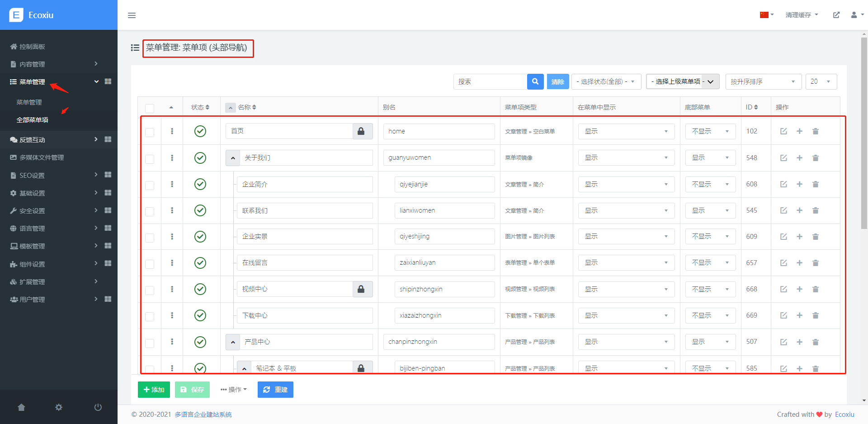Click the power icon at sidebar bottom
The height and width of the screenshot is (424, 868).
pos(98,407)
